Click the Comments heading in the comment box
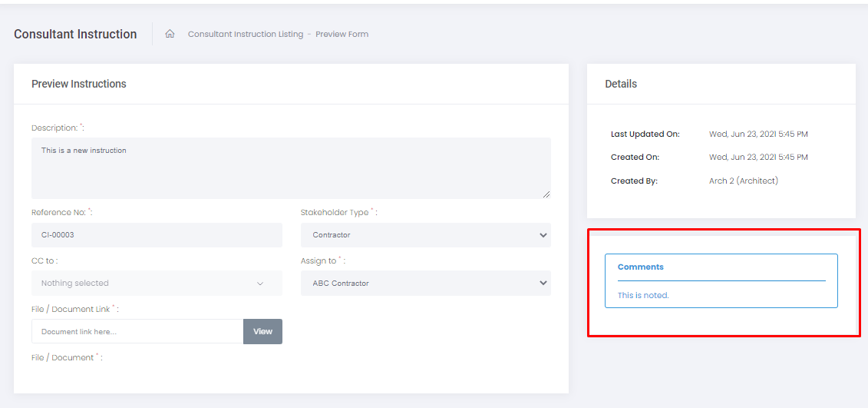Viewport: 868px width, 408px height. pyautogui.click(x=640, y=267)
